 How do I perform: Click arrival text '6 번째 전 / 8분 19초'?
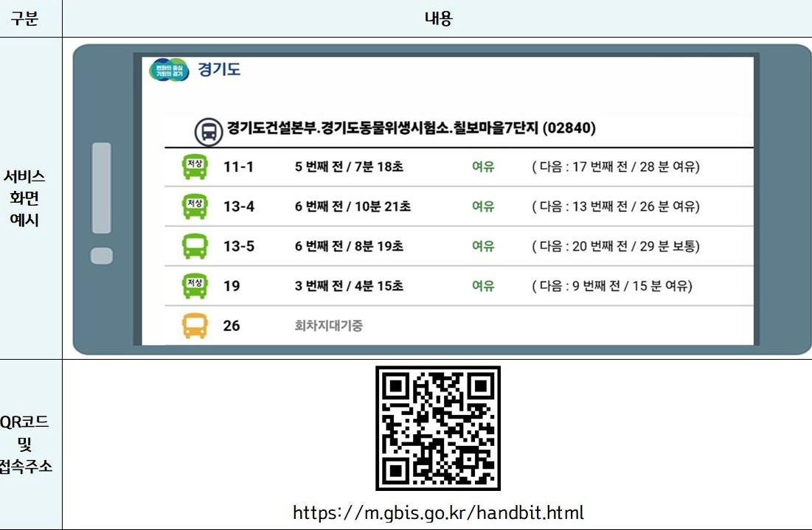point(349,246)
